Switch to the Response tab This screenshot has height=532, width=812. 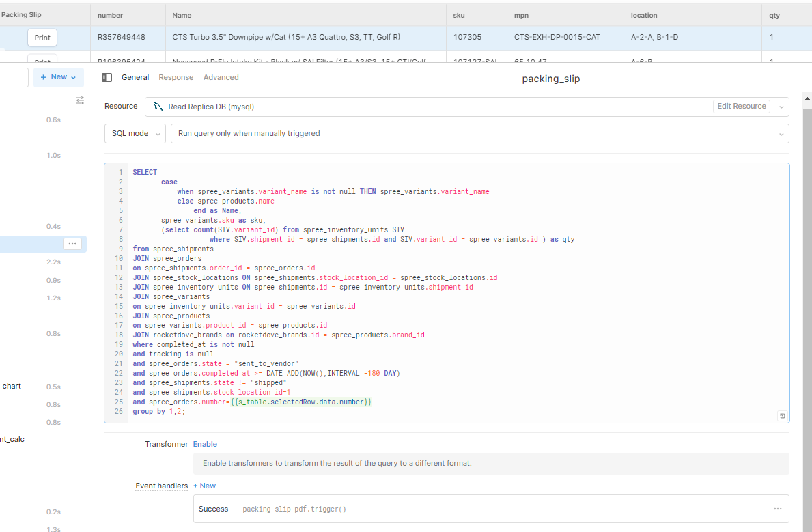(176, 78)
